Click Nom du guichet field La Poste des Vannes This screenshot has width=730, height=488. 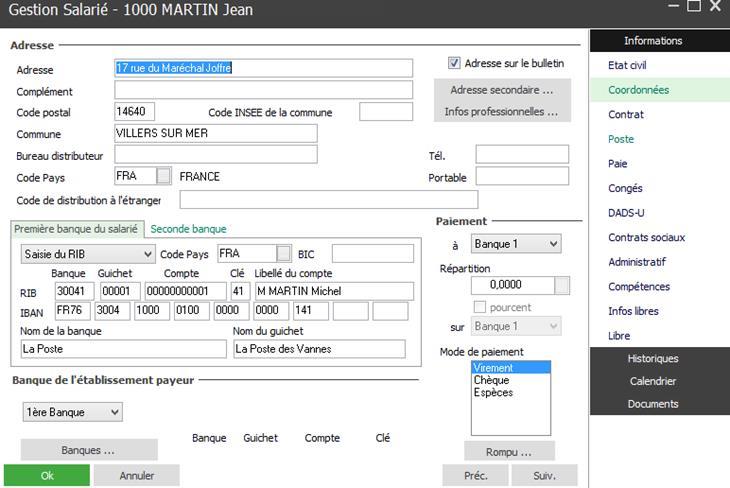click(319, 349)
